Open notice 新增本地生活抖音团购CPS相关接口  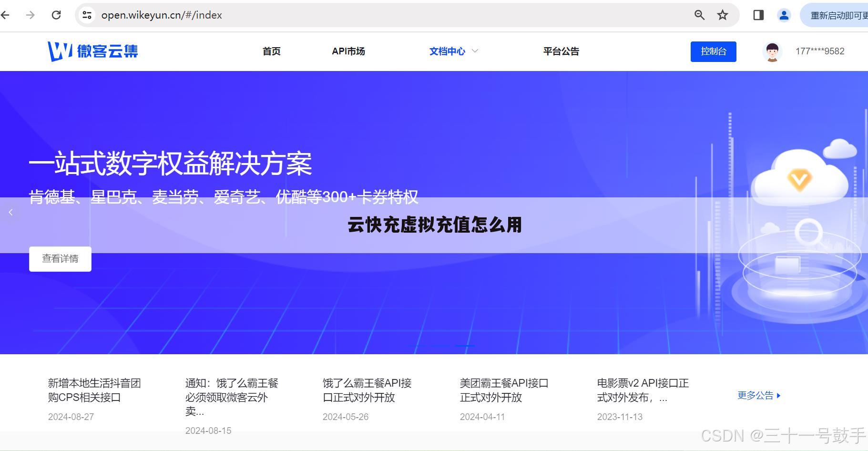[94, 390]
